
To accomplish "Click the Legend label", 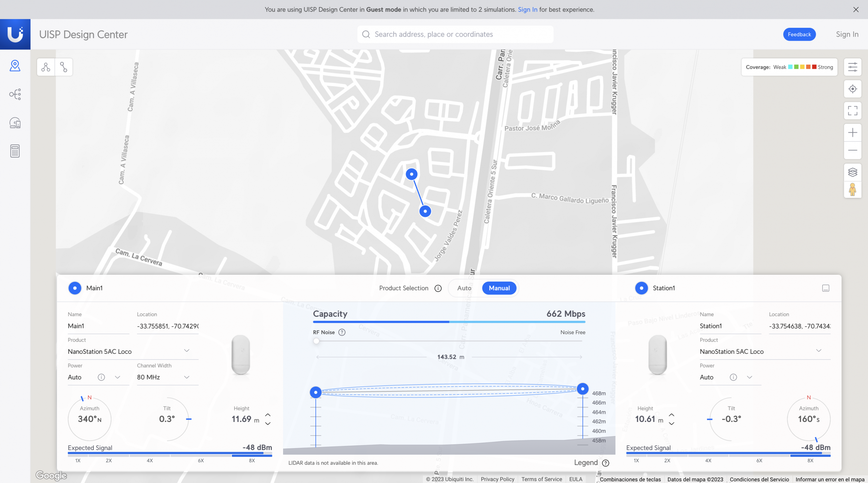I will click(x=586, y=463).
